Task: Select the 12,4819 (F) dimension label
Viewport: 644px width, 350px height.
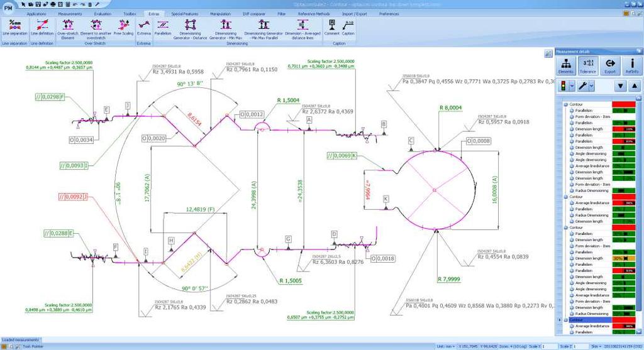Action: point(200,209)
